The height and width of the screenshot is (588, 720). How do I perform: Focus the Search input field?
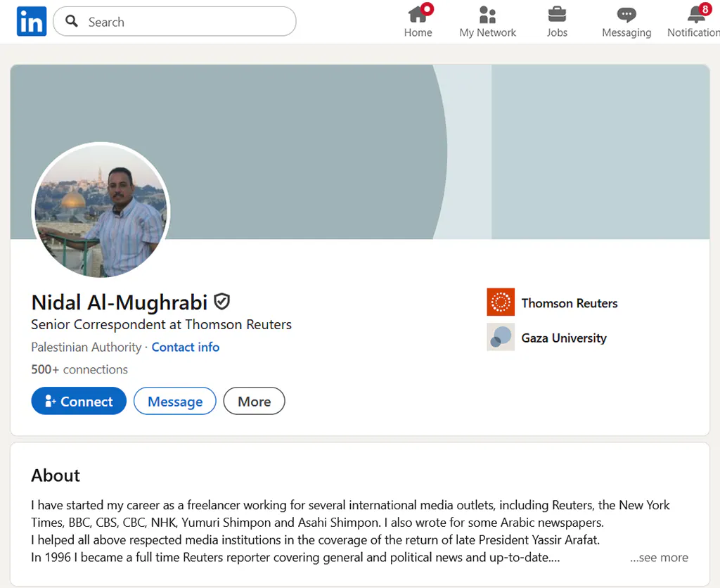(174, 21)
